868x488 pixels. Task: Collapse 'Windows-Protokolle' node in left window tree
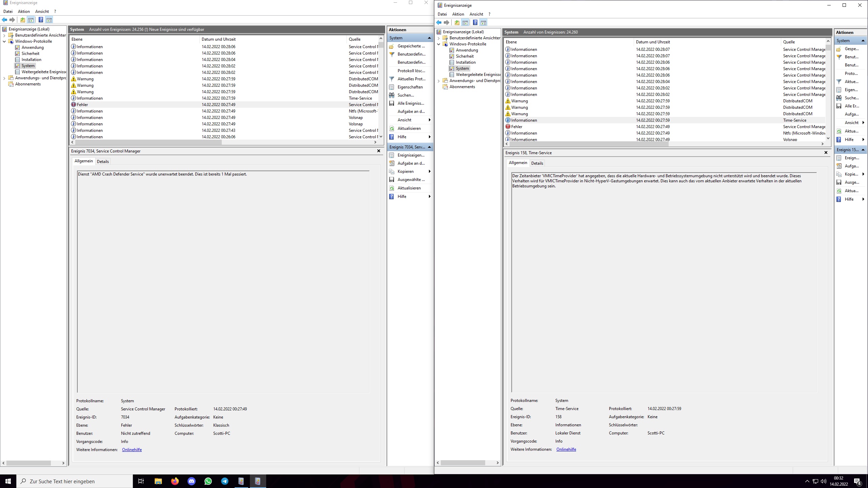(x=4, y=41)
